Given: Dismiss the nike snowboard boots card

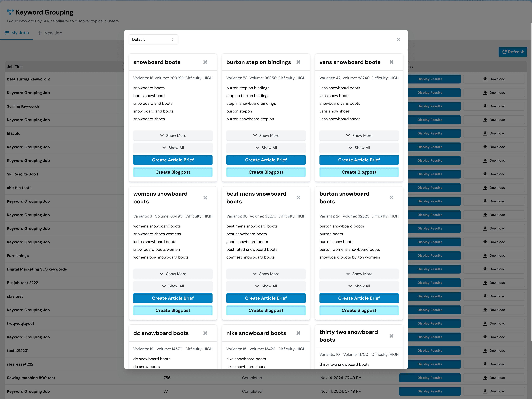Looking at the screenshot, I should click(x=298, y=333).
